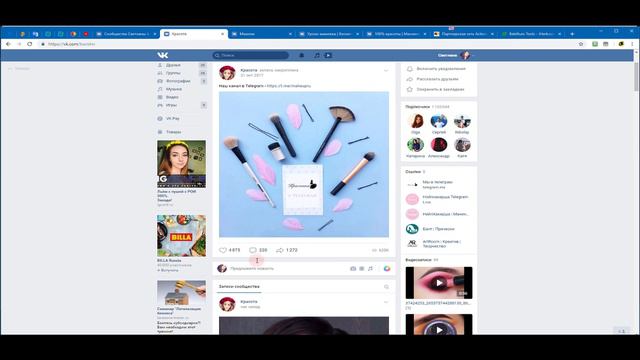This screenshot has width=640, height=360.
Task: Open subscriber Сергей's avatar
Action: click(x=439, y=121)
